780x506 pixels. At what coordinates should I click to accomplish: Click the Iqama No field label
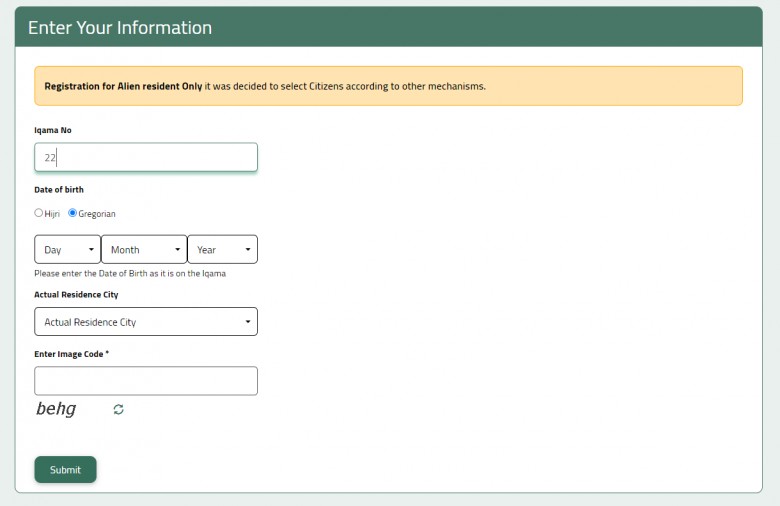(x=53, y=130)
